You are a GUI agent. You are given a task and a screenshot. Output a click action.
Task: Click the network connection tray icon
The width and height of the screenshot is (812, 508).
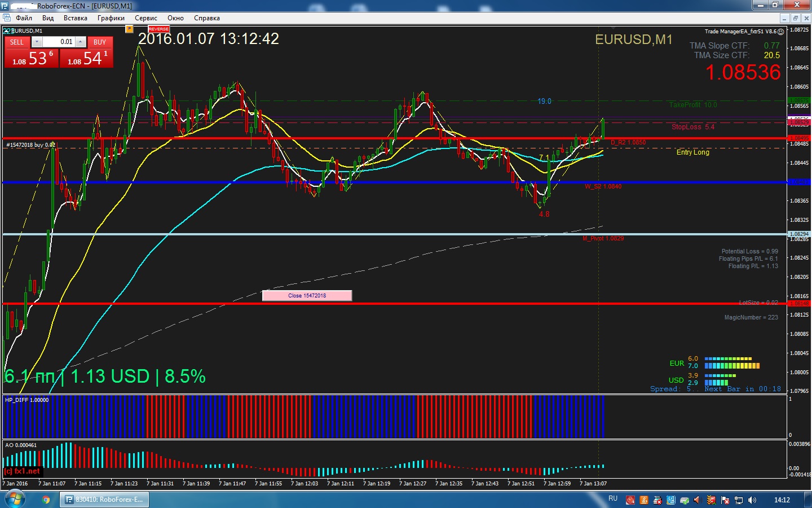[x=739, y=500]
